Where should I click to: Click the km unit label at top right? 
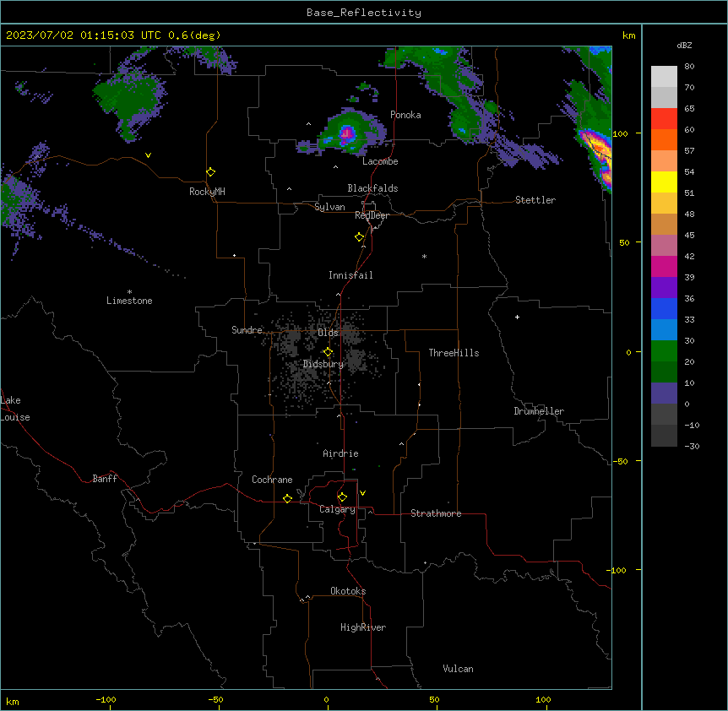pyautogui.click(x=628, y=35)
